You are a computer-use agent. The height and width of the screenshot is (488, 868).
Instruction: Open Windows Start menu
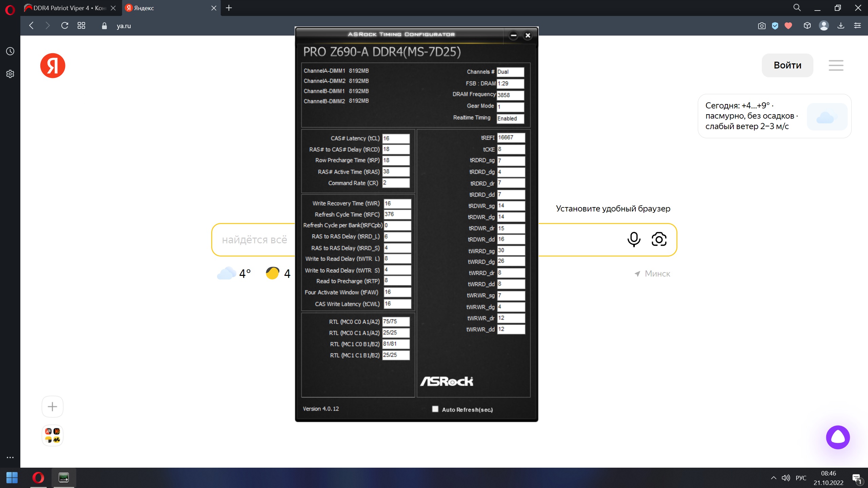pos(12,478)
